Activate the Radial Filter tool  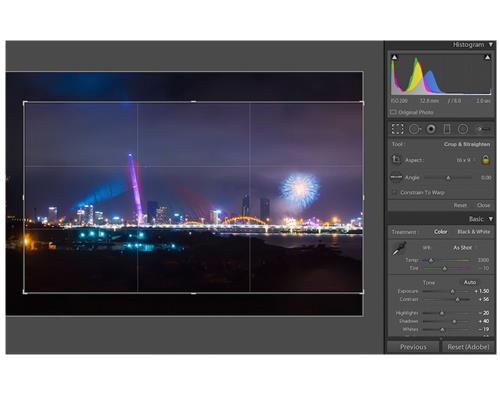(x=463, y=129)
